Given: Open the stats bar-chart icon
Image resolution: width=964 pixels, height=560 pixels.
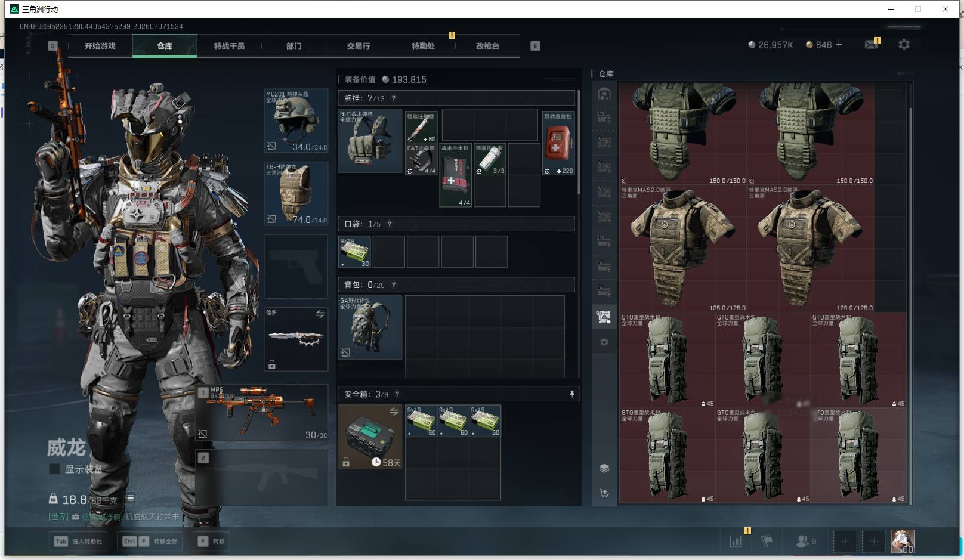Looking at the screenshot, I should (x=736, y=542).
